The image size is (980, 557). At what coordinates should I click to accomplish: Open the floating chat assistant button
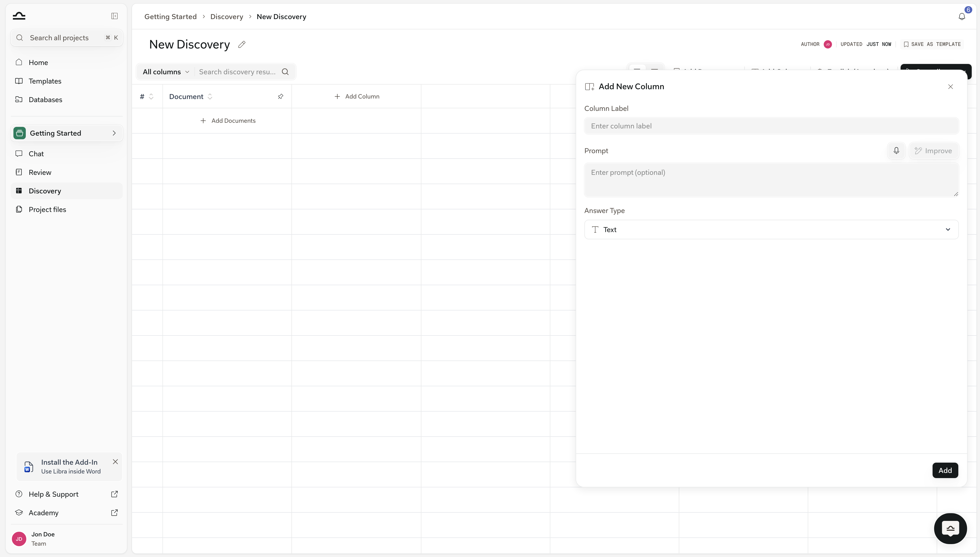click(x=950, y=529)
